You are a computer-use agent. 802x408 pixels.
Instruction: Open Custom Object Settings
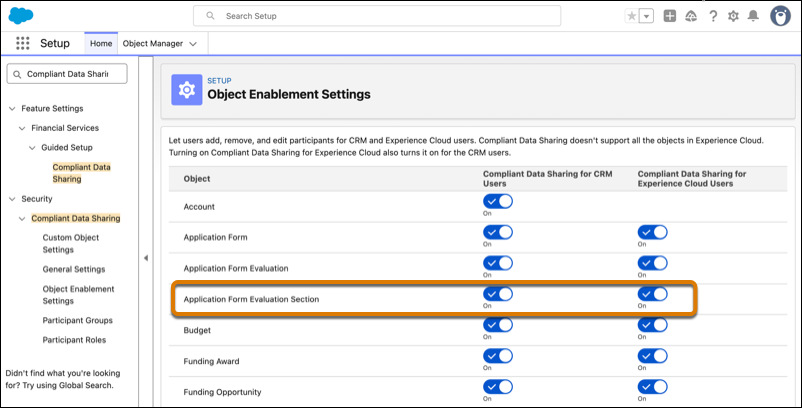[x=71, y=243]
